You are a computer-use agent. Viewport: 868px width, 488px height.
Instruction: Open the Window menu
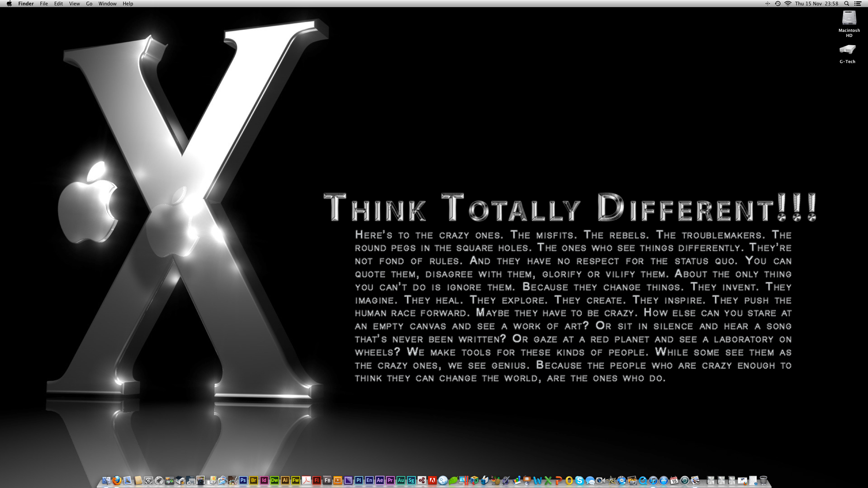point(107,3)
